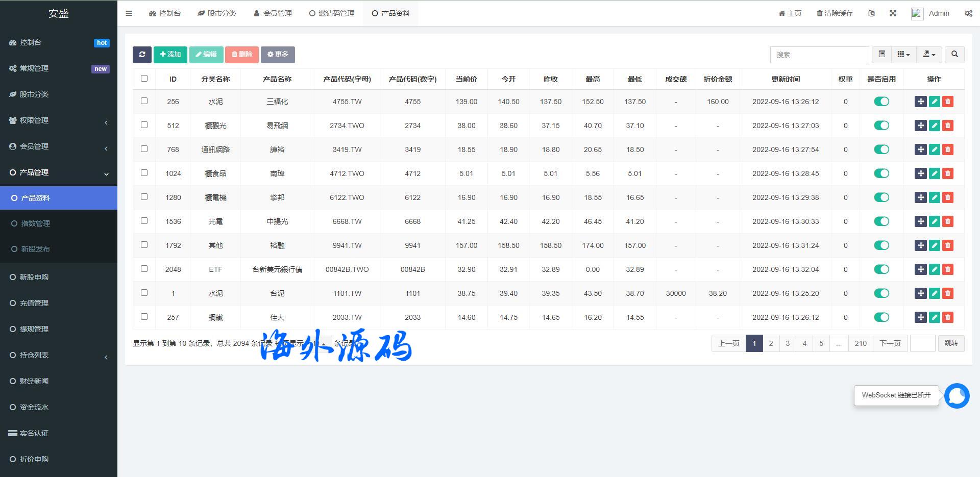Open 指数管理 in the sidebar
The image size is (980, 477).
(35, 223)
